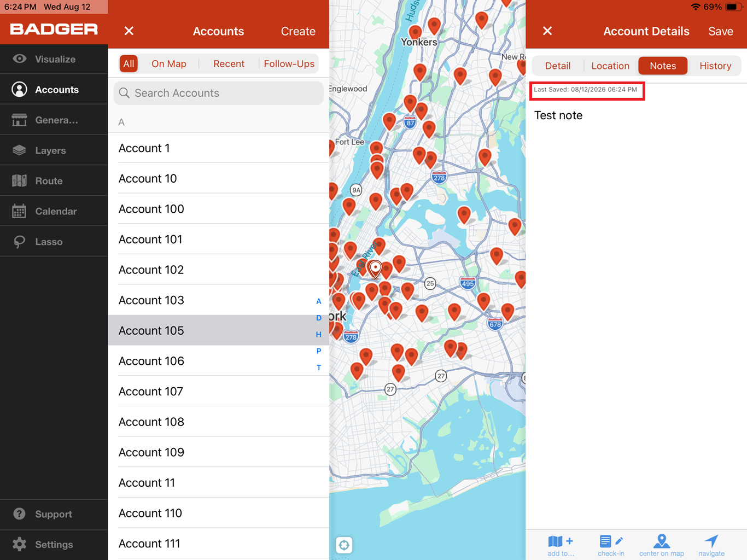
Task: Select Account 106 in the list
Action: pos(218,361)
